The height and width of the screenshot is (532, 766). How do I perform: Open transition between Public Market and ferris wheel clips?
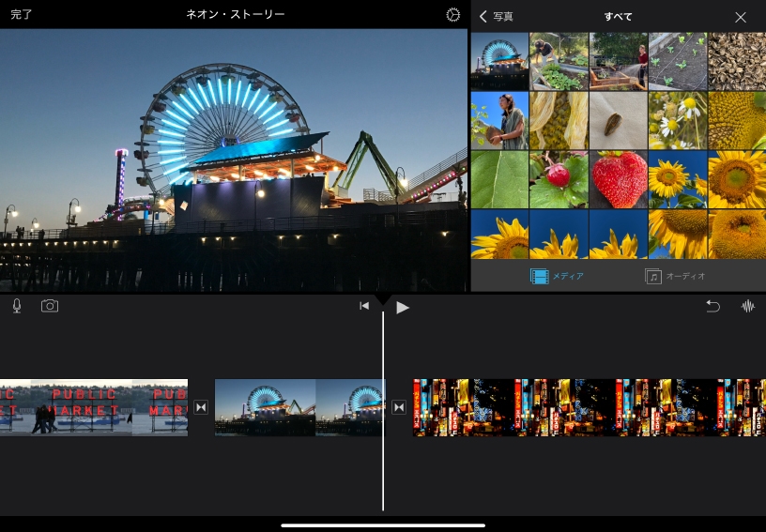point(201,407)
